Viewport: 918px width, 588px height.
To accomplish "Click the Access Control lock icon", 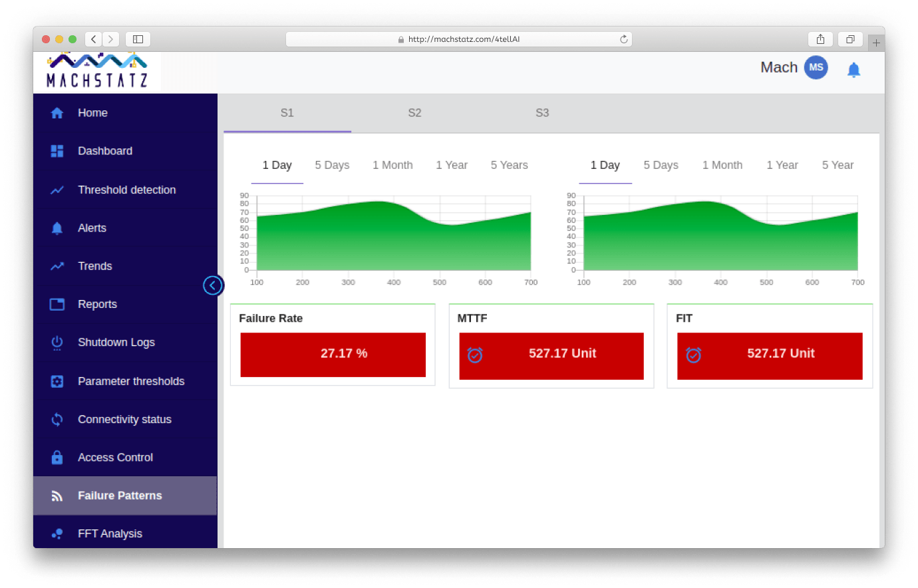I will pyautogui.click(x=57, y=458).
